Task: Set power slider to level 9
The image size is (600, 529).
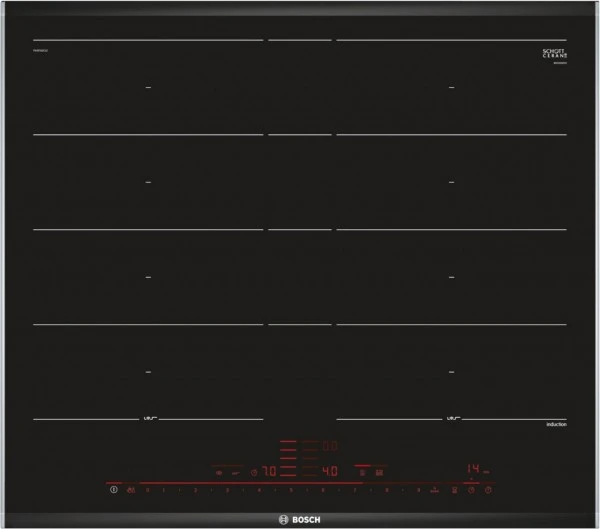Action: [418, 490]
